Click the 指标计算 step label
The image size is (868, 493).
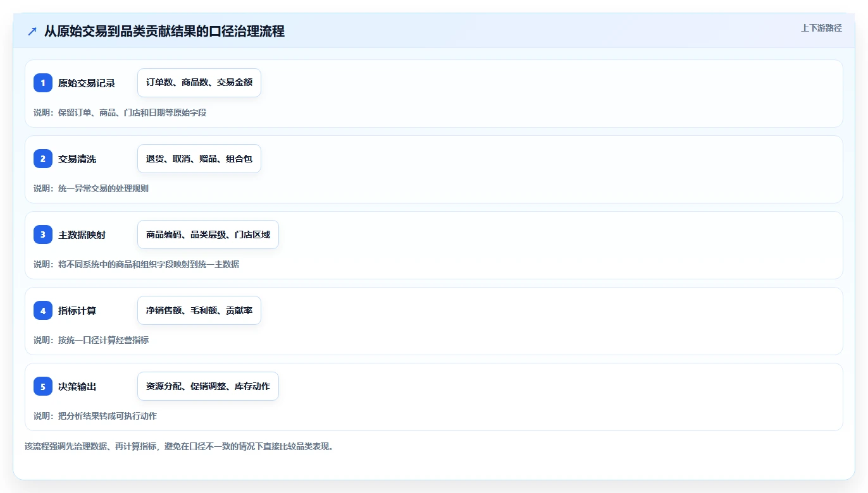click(x=77, y=310)
